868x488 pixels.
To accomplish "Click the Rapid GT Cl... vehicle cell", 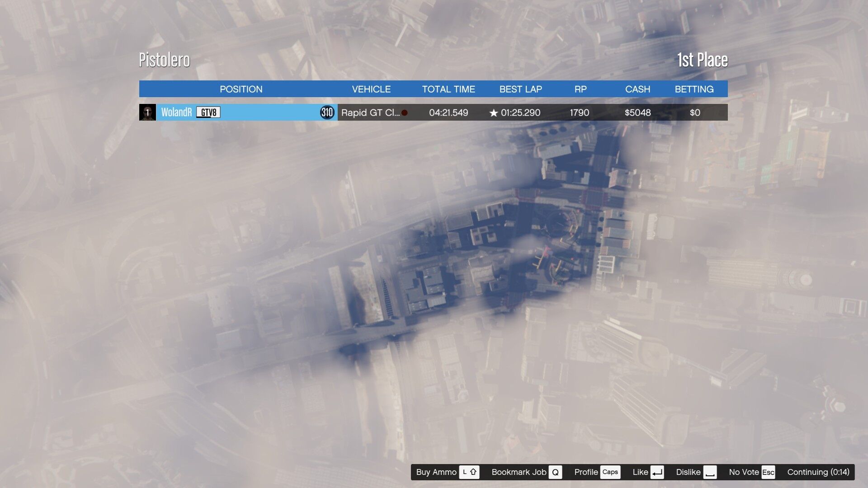I will (x=370, y=113).
